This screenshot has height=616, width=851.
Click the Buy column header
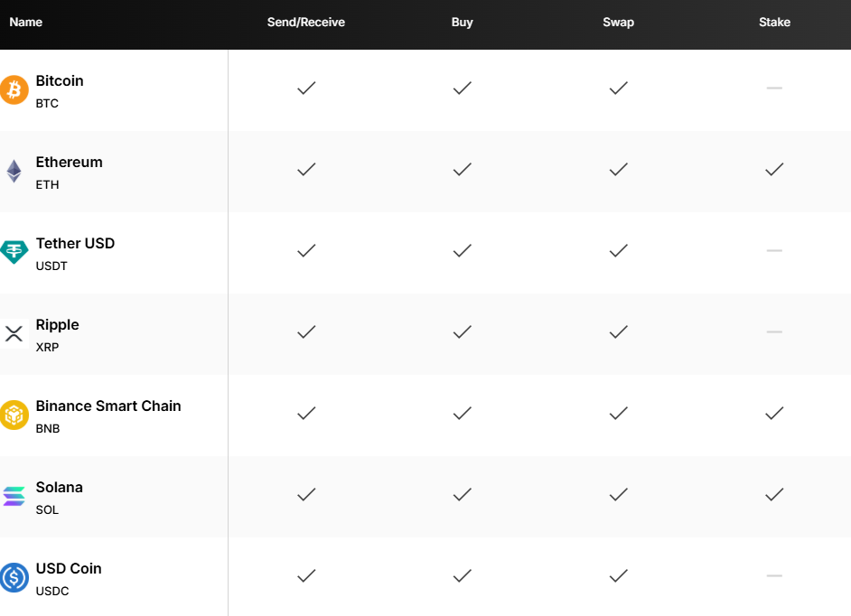coord(463,22)
